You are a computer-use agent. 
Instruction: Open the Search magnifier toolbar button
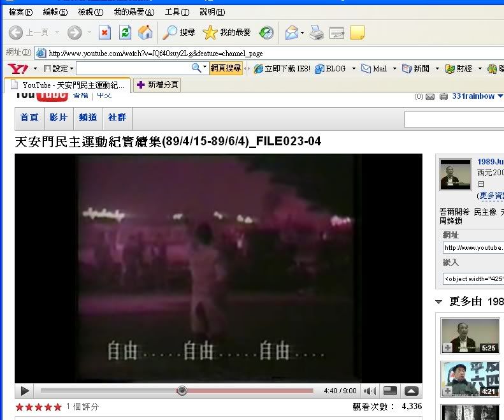[179, 33]
